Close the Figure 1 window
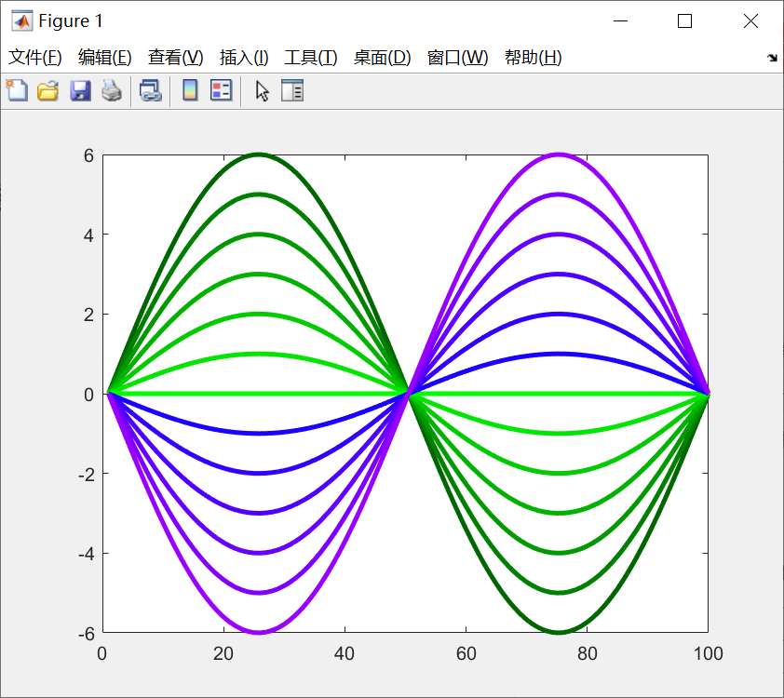This screenshot has width=784, height=698. [x=750, y=21]
